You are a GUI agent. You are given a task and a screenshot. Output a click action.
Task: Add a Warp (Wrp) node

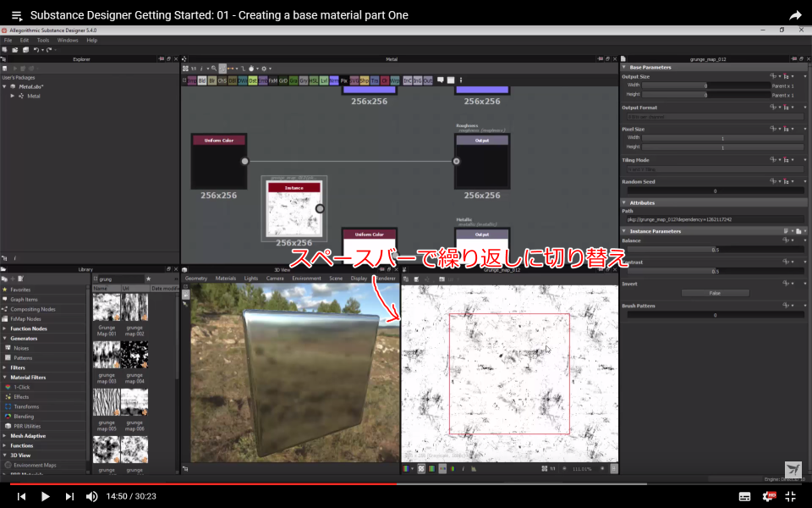(x=395, y=81)
